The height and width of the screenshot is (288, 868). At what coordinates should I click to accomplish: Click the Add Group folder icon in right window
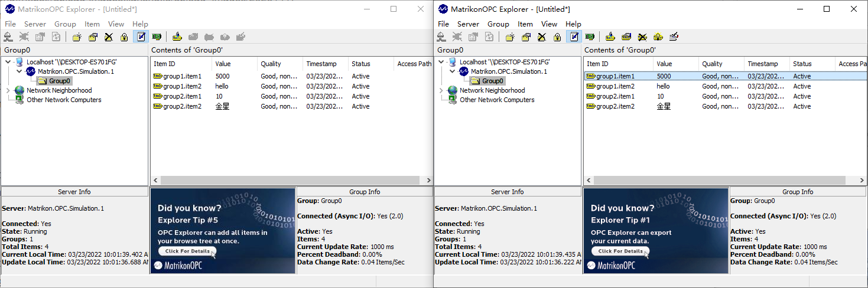point(510,37)
